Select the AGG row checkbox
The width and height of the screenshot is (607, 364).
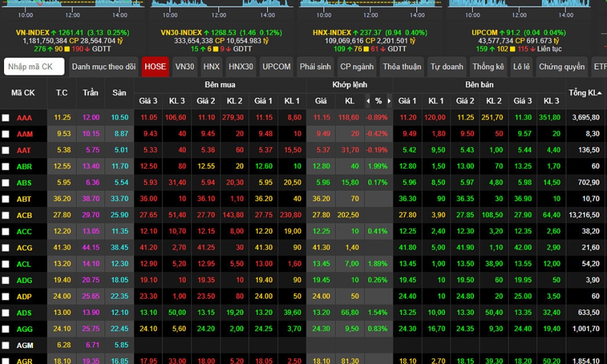click(x=6, y=329)
